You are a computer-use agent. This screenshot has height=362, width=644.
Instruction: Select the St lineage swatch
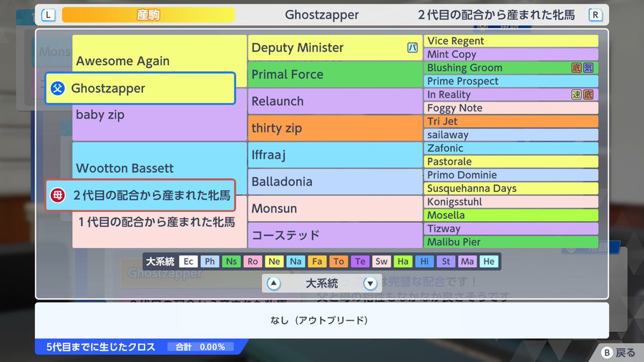pos(446,261)
